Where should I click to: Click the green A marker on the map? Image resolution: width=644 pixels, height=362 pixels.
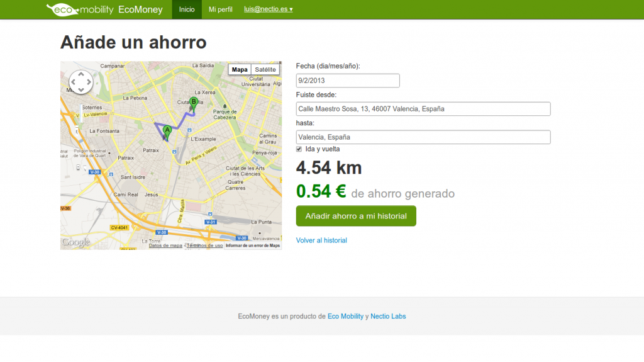pos(167,132)
